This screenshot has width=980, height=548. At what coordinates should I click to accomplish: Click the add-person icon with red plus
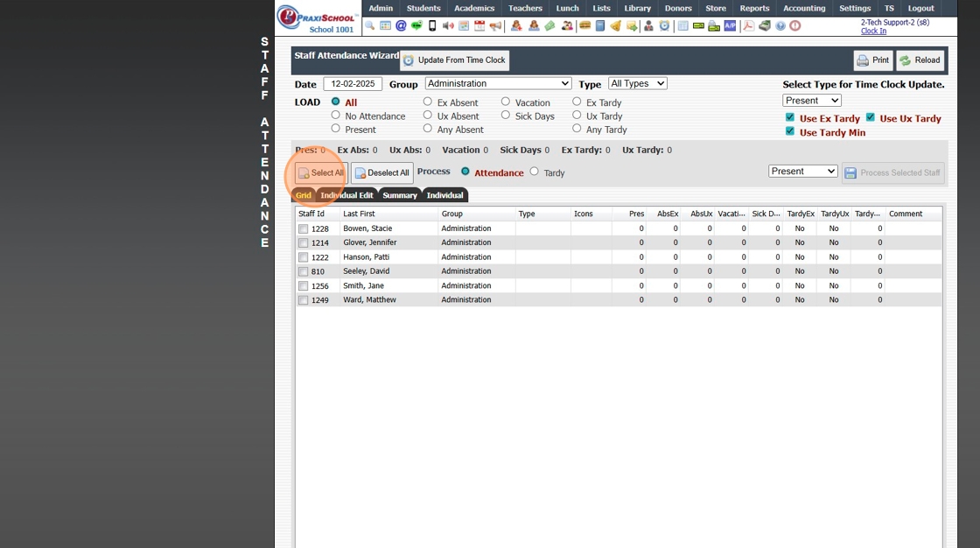click(516, 25)
